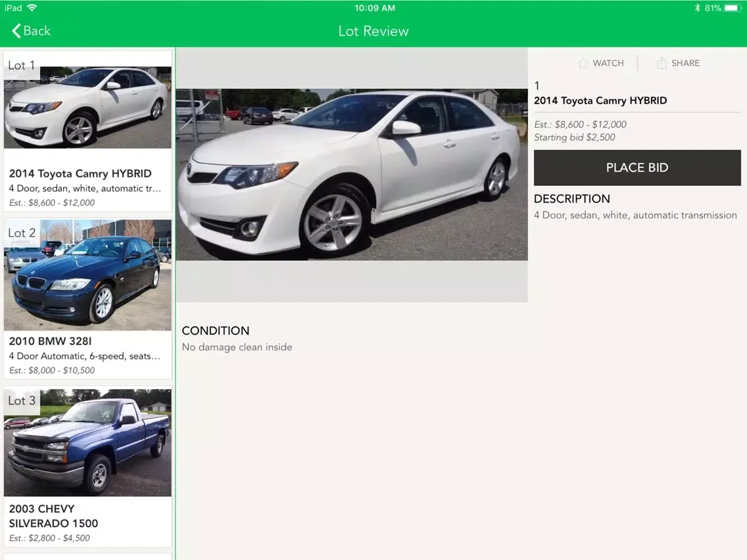Tap the Back label in header

37,31
